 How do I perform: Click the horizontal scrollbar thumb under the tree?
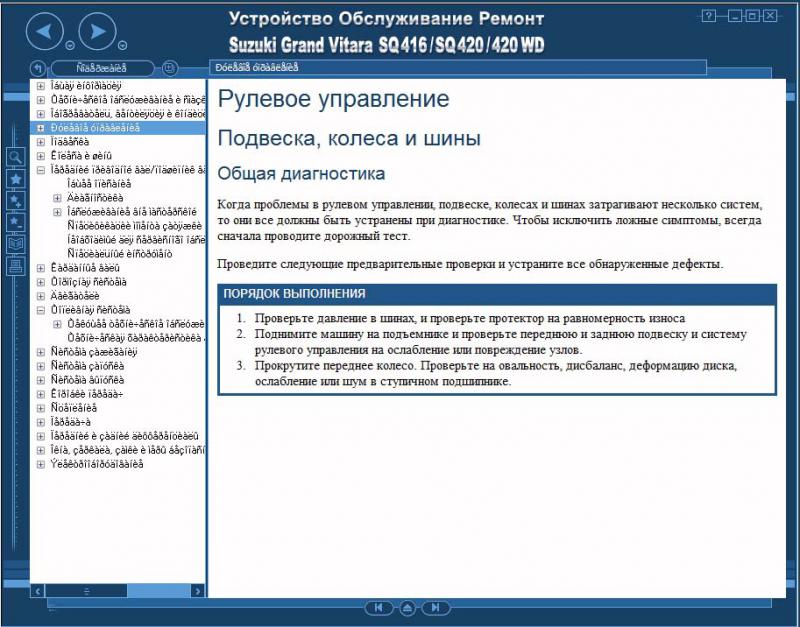[x=86, y=591]
